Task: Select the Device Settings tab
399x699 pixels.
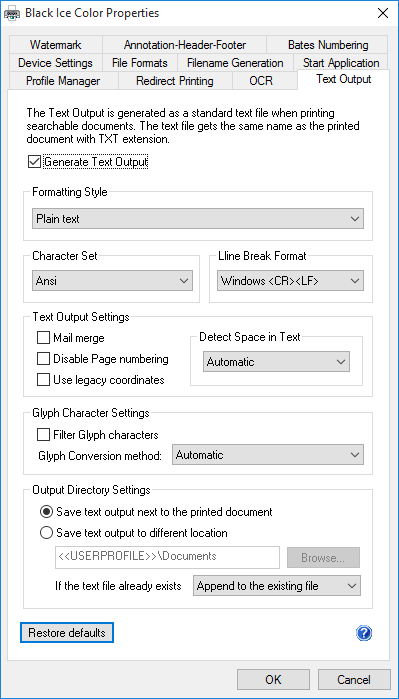Action: click(55, 63)
